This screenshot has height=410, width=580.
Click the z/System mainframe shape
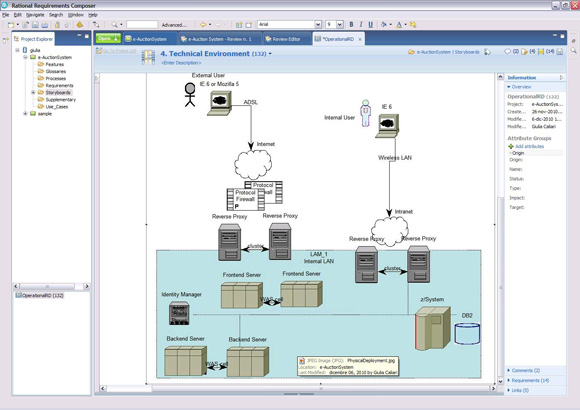432,328
